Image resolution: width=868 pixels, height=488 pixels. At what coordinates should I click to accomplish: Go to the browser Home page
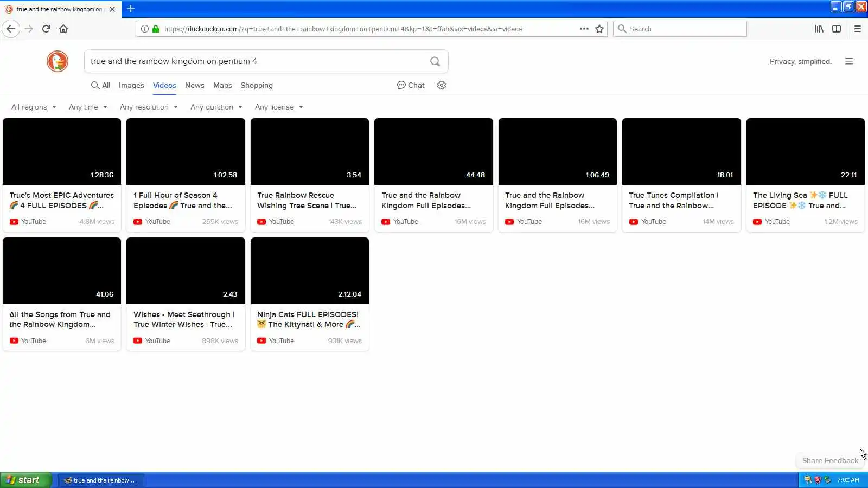pos(63,29)
